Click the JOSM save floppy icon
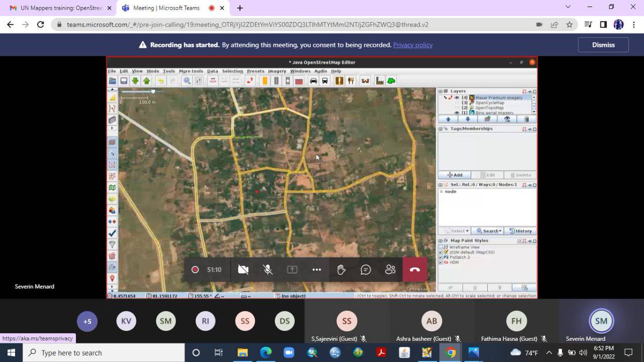 123,81
